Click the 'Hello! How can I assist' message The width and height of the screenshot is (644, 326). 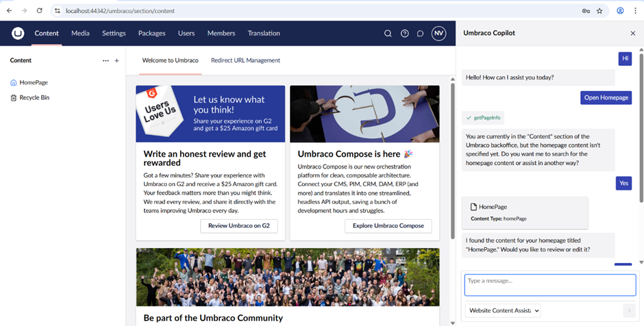click(538, 77)
